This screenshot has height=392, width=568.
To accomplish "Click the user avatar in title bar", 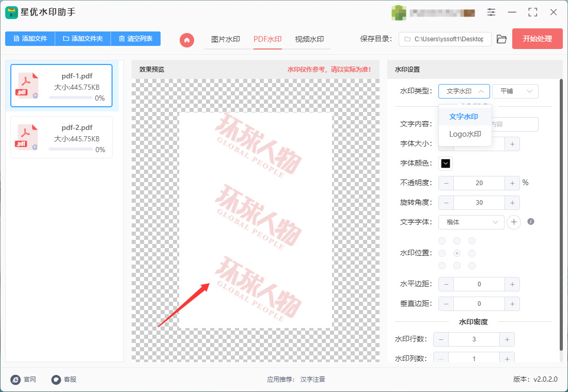I will point(399,13).
